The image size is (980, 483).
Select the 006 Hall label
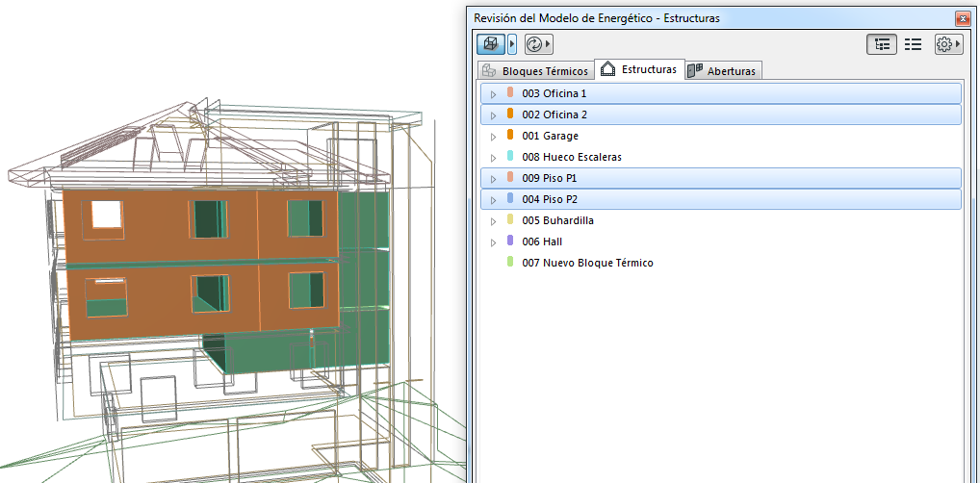click(543, 241)
